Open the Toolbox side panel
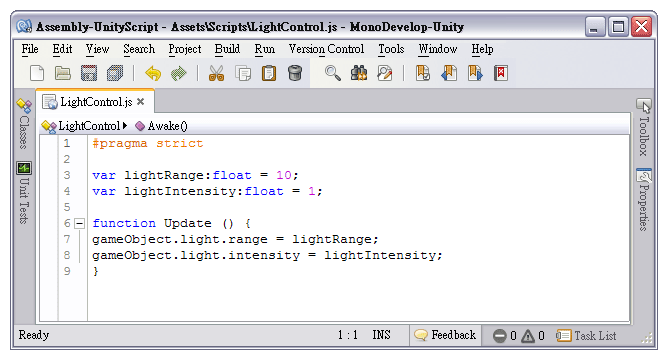This screenshot has height=360, width=668. point(644,127)
